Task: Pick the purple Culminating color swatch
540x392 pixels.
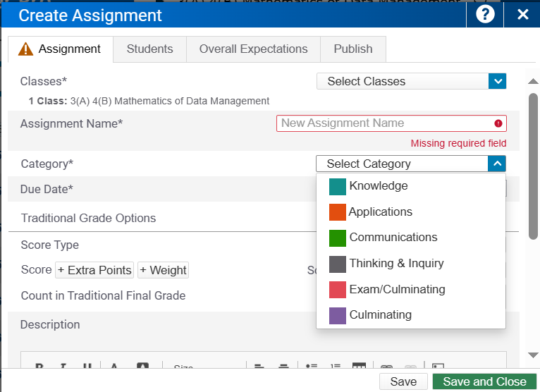Action: pyautogui.click(x=338, y=315)
